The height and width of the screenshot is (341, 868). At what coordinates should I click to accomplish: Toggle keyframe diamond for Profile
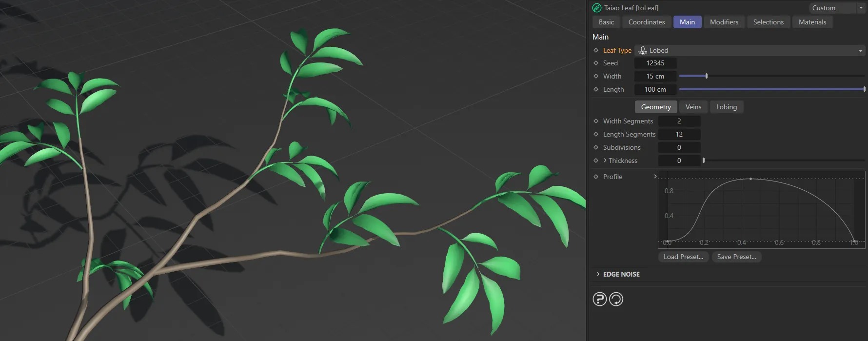[596, 177]
